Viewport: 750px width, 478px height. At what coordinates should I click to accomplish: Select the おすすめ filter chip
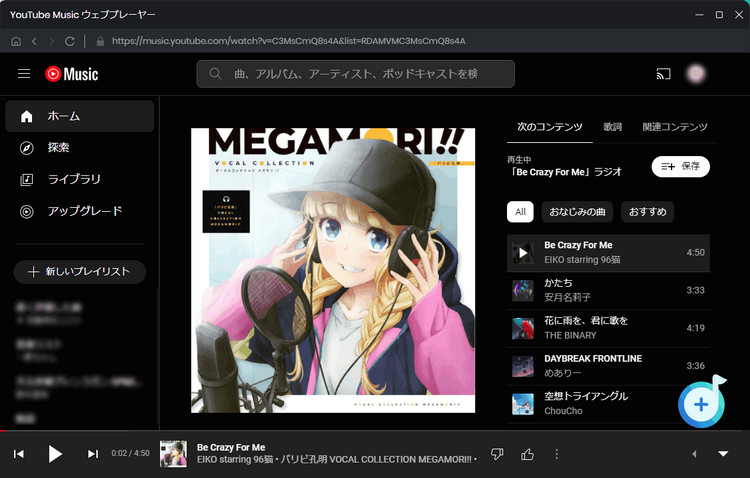coord(648,212)
